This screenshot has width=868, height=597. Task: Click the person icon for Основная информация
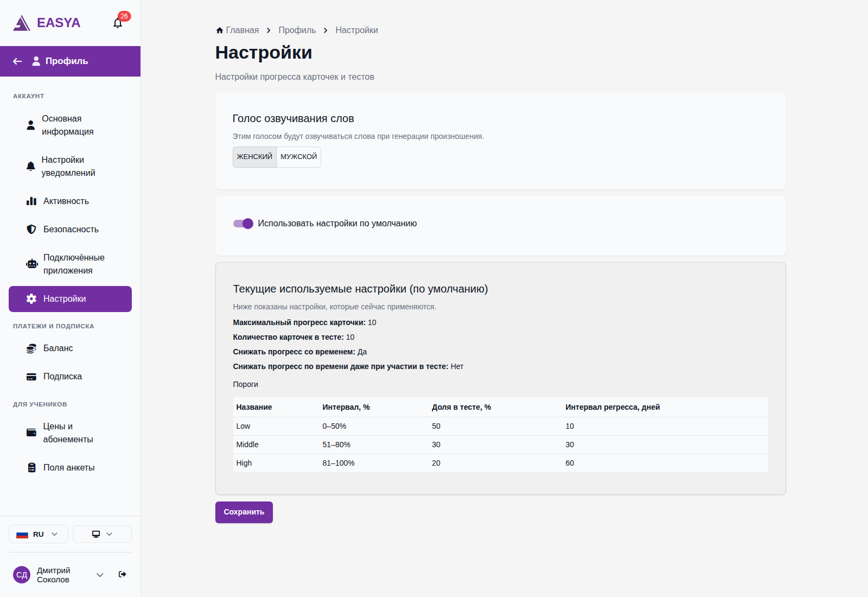click(31, 125)
